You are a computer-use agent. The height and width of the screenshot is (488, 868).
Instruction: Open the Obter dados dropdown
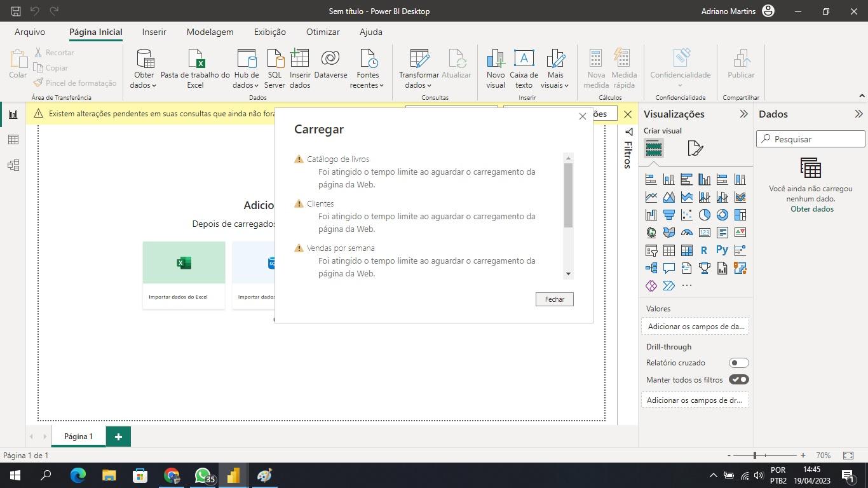[x=144, y=69]
